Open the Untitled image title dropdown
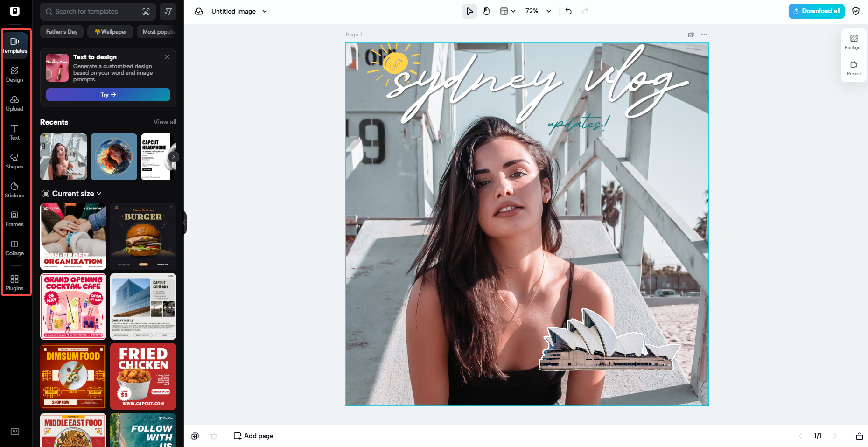The height and width of the screenshot is (447, 868). [265, 11]
